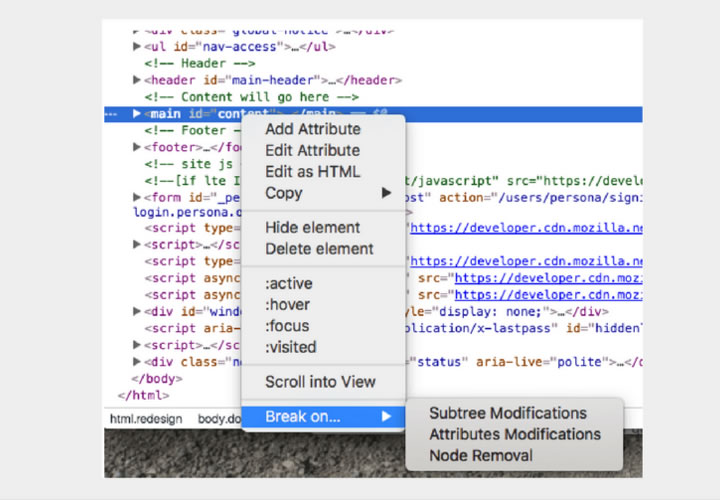Click Edit as HTML option
The width and height of the screenshot is (720, 500).
(312, 171)
